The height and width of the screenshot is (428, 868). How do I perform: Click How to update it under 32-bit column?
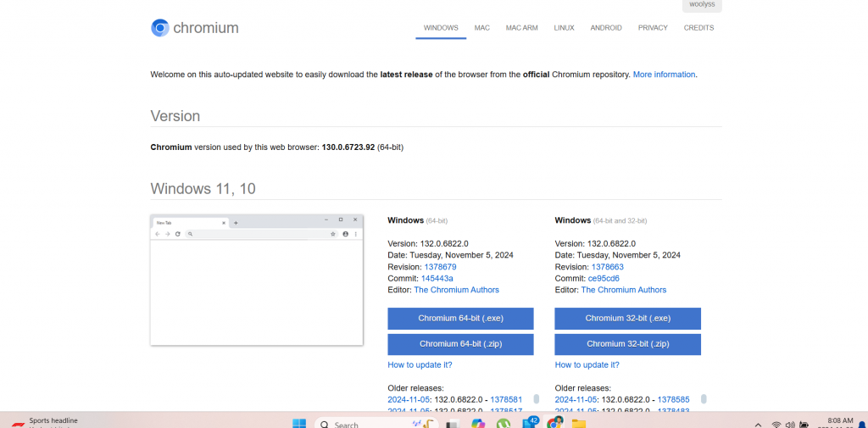point(587,365)
